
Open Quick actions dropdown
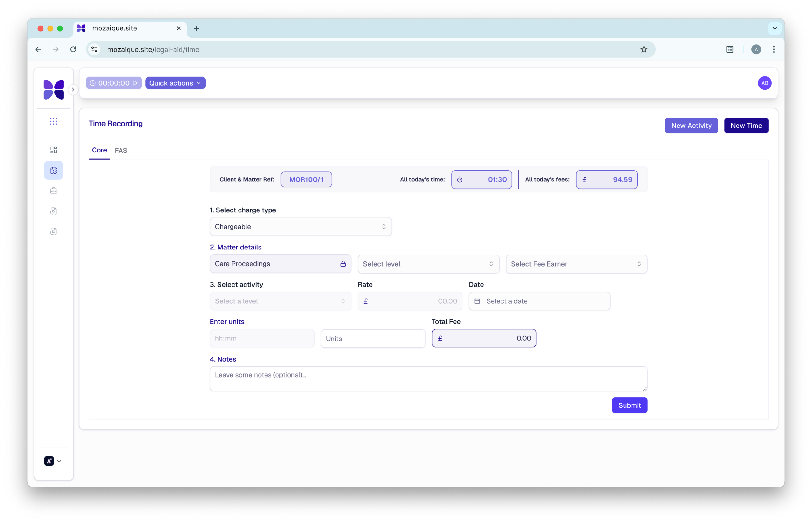(175, 83)
